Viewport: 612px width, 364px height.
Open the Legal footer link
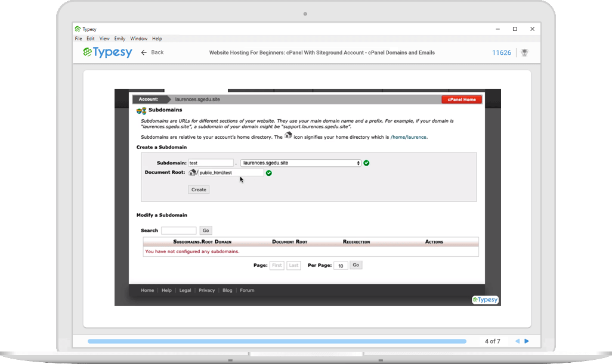click(185, 290)
